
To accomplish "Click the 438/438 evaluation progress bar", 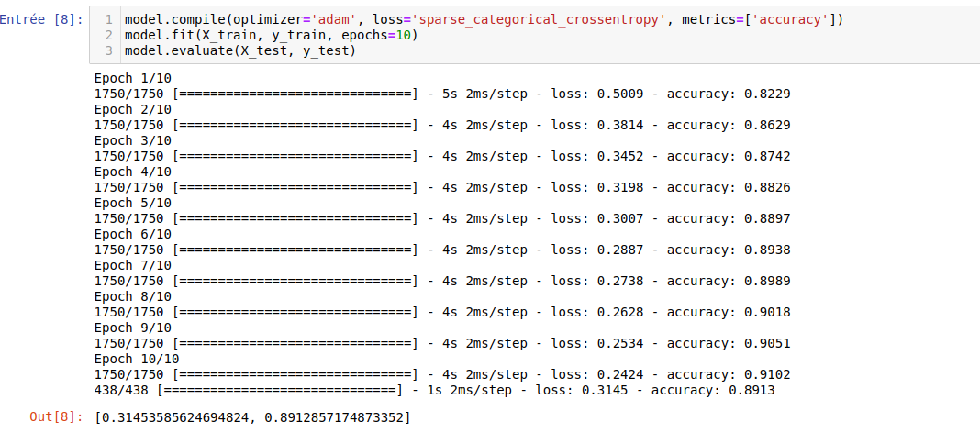I will [281, 390].
